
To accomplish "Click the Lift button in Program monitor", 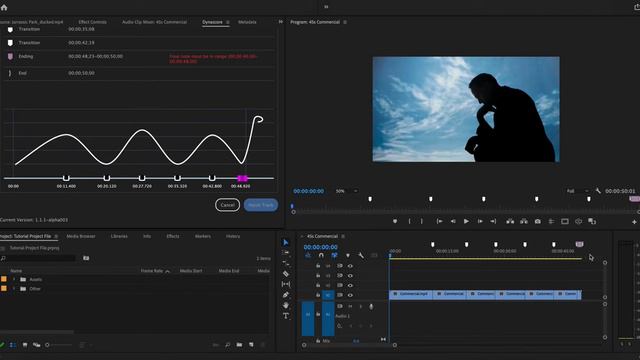I will (510, 221).
